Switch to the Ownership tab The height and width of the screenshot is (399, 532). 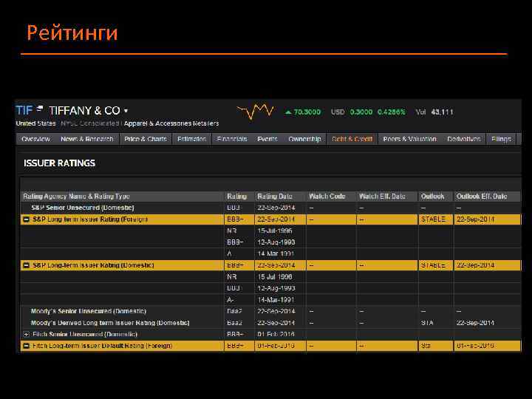coord(304,139)
